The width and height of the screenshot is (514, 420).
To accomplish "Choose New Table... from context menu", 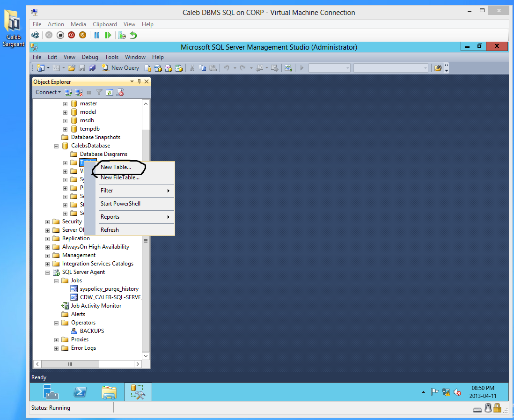I will coord(116,167).
